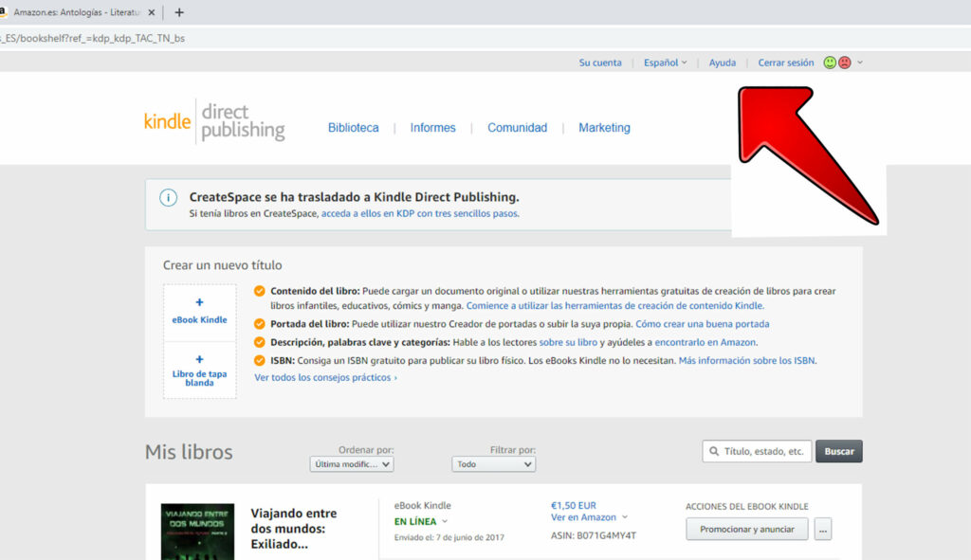This screenshot has height=560, width=971.
Task: Open the Biblioteca tab
Action: [x=353, y=128]
